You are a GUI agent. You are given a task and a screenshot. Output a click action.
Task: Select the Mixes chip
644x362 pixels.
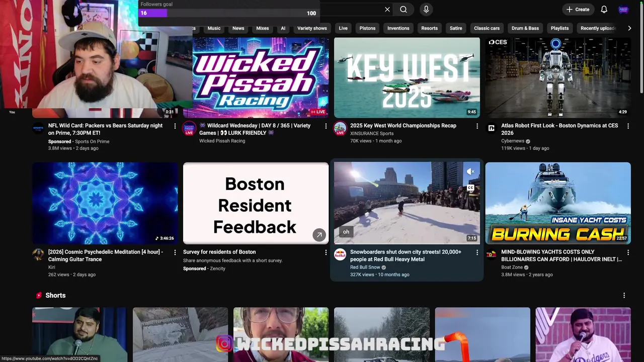click(263, 28)
